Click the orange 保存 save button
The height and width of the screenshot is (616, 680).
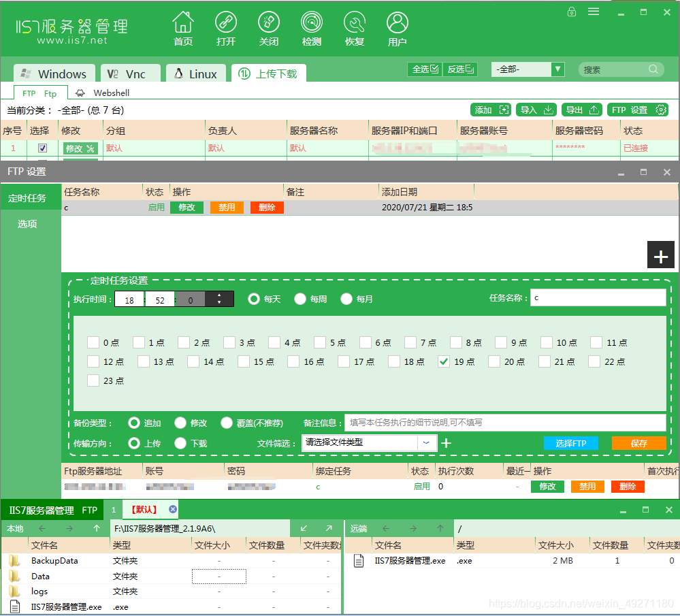tap(638, 442)
